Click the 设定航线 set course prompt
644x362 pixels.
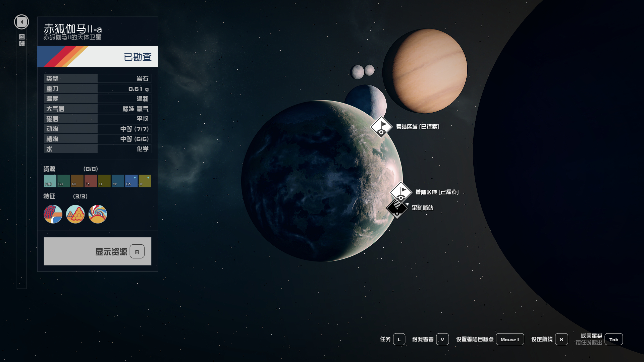[x=542, y=339]
